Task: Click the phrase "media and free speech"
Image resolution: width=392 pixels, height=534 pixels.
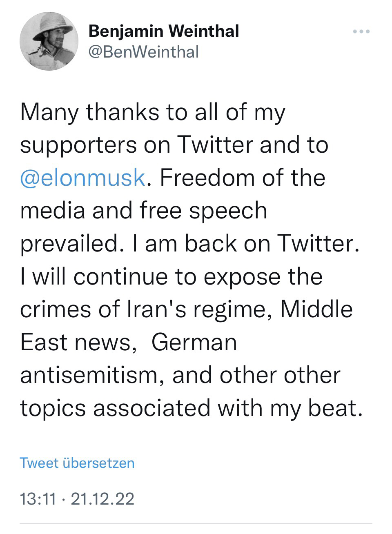Action: pyautogui.click(x=144, y=211)
